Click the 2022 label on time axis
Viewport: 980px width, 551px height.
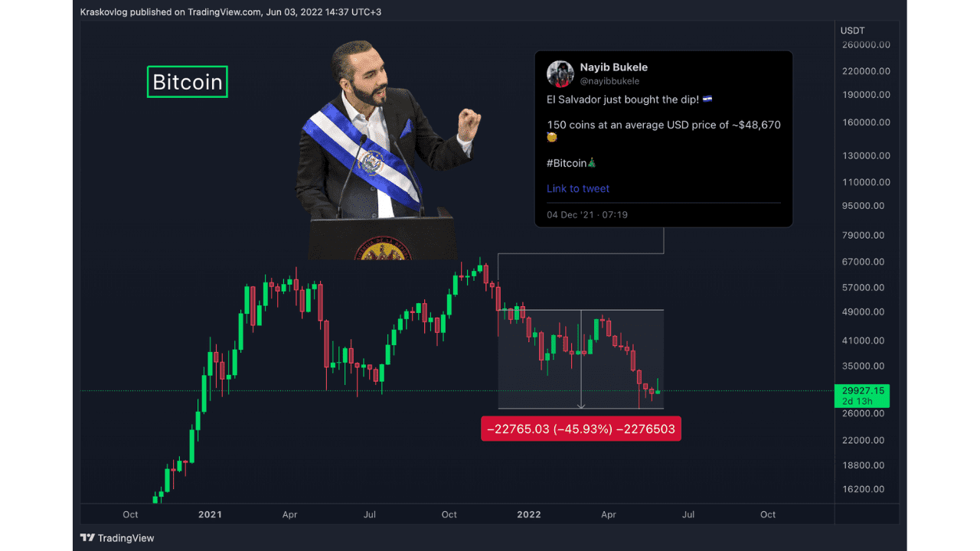[x=528, y=514]
